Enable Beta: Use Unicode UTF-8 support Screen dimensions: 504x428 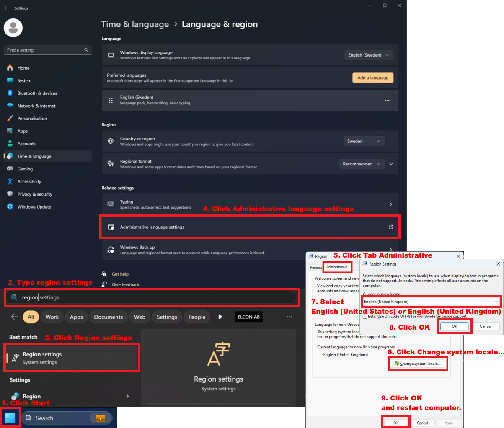point(364,316)
